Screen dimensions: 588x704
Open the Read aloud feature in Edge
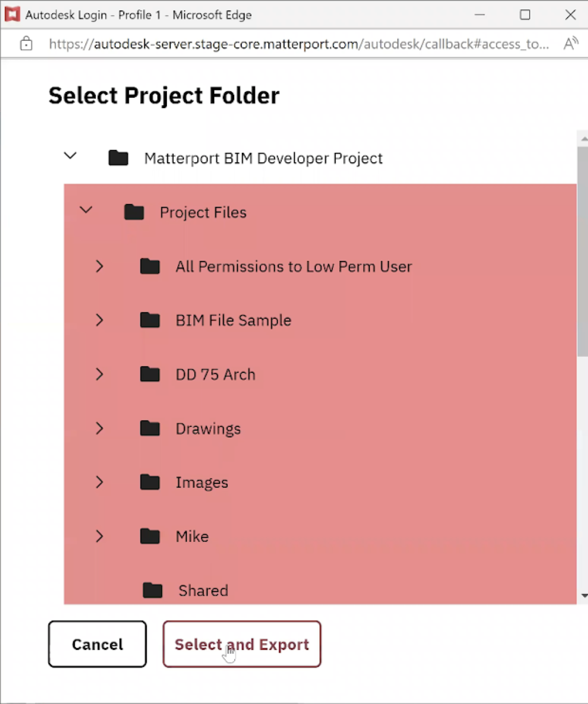(570, 43)
